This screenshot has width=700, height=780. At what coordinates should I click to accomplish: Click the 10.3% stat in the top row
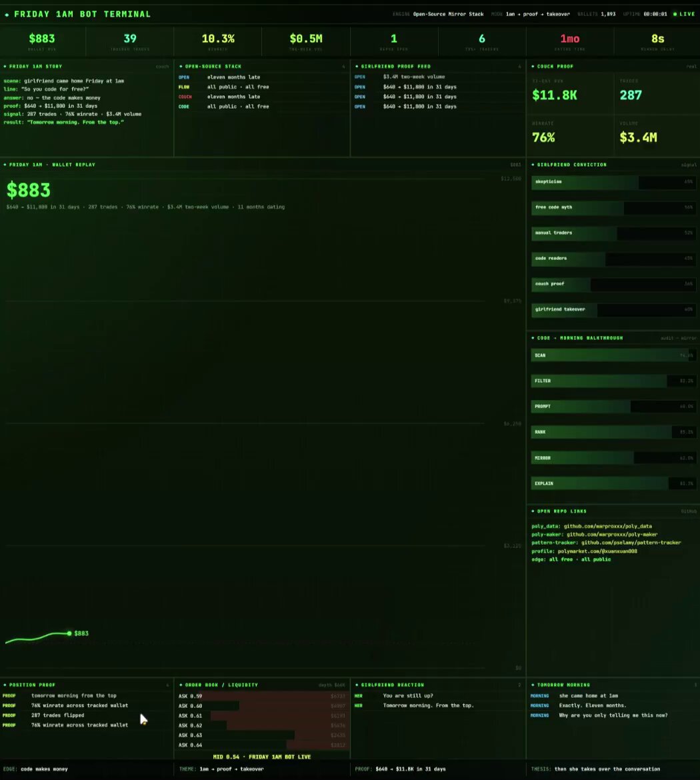click(218, 39)
